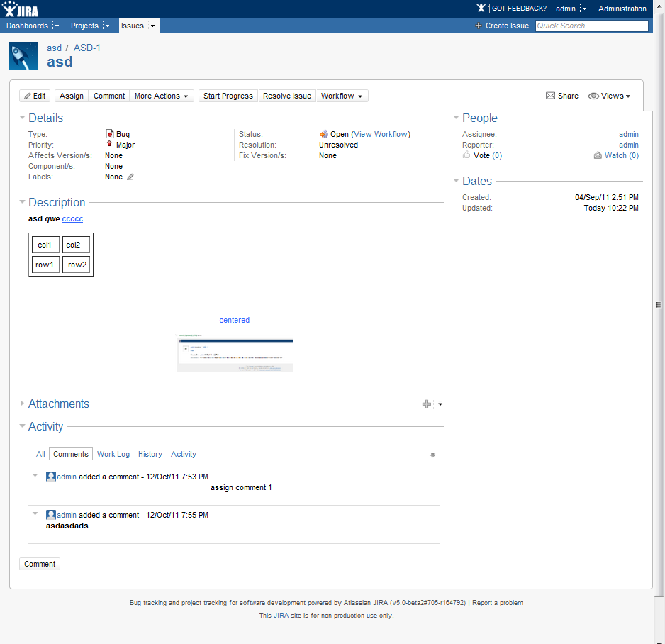The image size is (665, 644).
Task: Click the thumbs-up Vote icon
Action: click(466, 155)
